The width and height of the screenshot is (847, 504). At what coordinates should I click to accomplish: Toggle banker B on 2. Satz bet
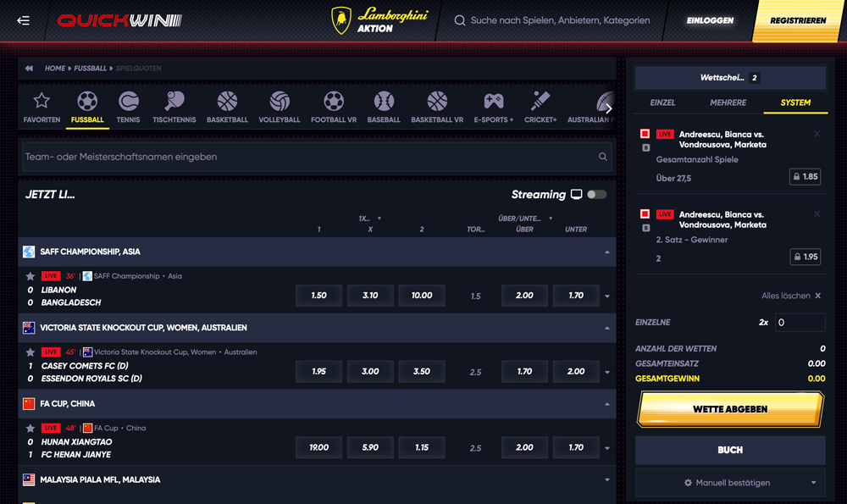(x=646, y=228)
